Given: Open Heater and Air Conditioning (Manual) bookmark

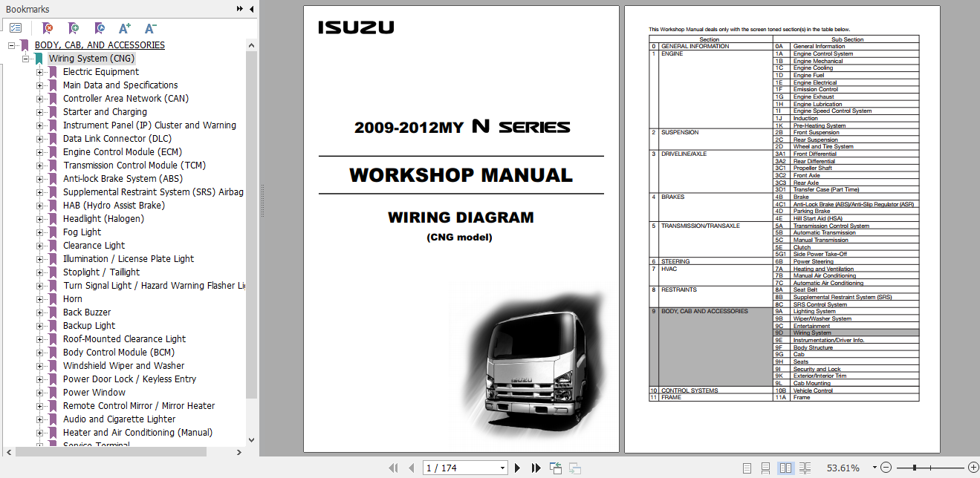Looking at the screenshot, I should point(137,433).
